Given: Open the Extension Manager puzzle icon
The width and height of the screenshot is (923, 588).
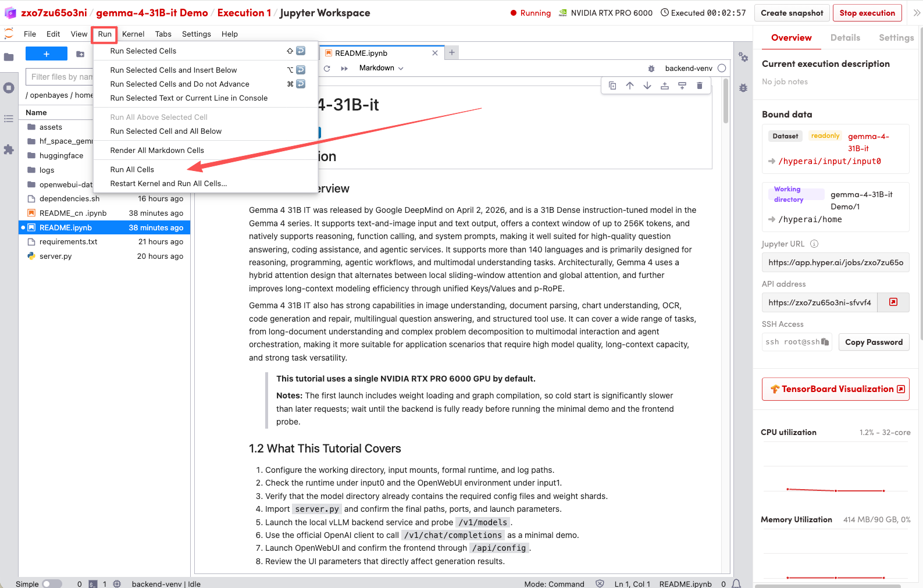Looking at the screenshot, I should [9, 149].
